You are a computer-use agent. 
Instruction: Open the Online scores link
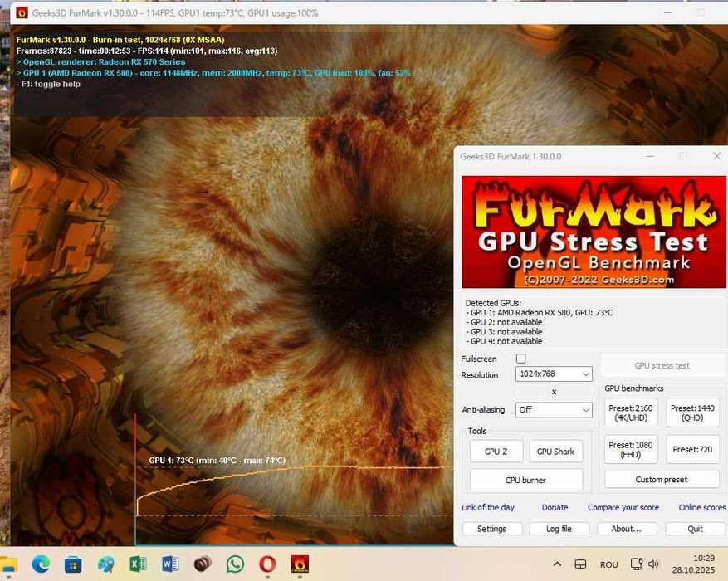click(702, 507)
